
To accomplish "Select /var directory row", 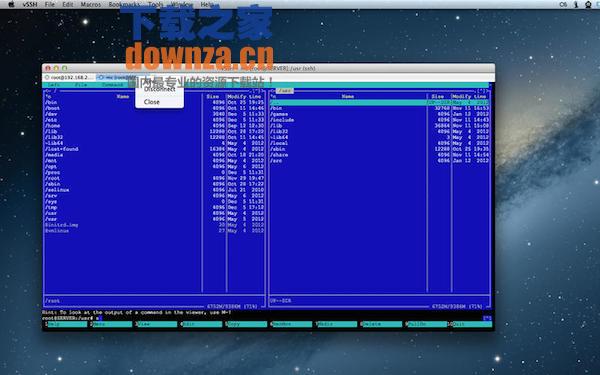I will coord(154,219).
